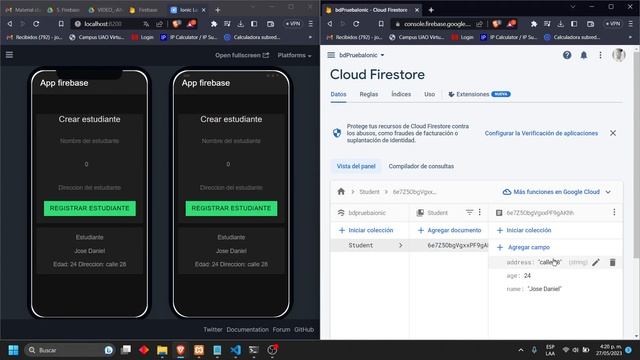Viewport: 640px width, 360px height.
Task: Focus Direccion del estudiante field, right phone
Action: [231, 188]
